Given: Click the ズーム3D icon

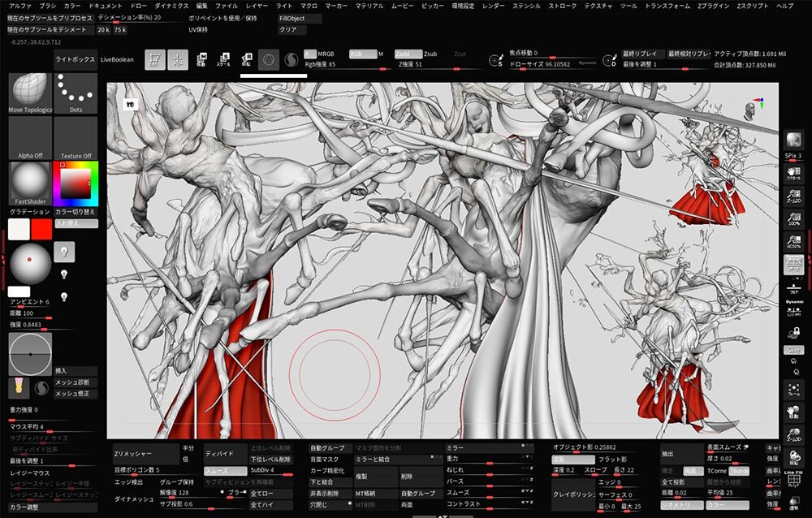Looking at the screenshot, I should tap(793, 436).
